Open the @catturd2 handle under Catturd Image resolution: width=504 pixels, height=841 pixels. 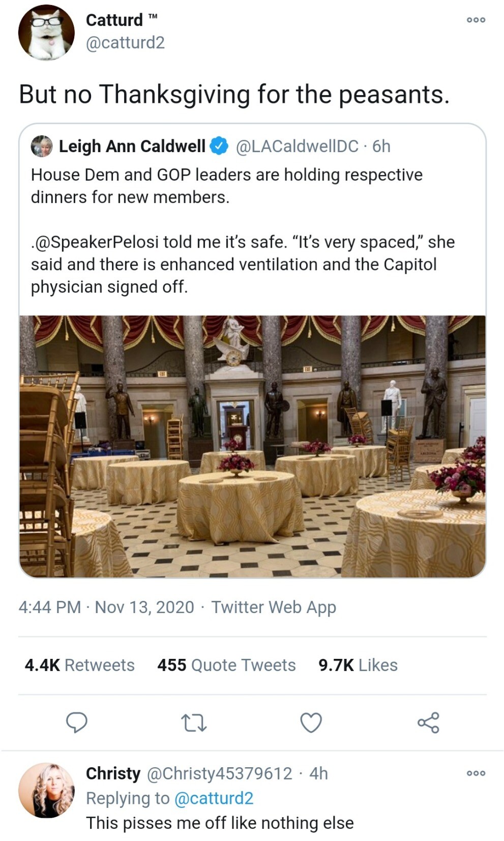(x=125, y=43)
